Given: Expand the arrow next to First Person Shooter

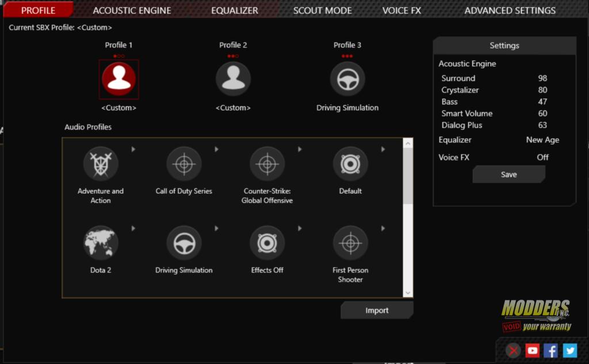Looking at the screenshot, I should [383, 228].
